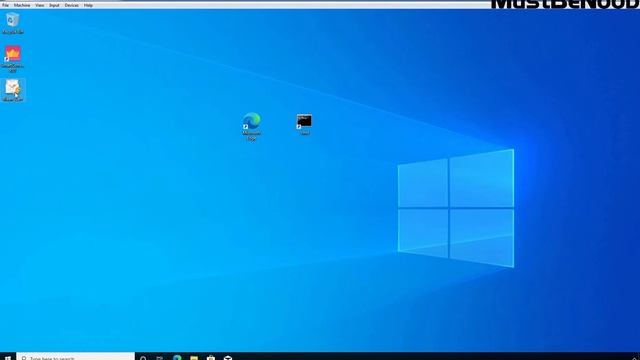640x360 pixels.
Task: Open Microsoft Store from the taskbar
Action: coord(211,358)
